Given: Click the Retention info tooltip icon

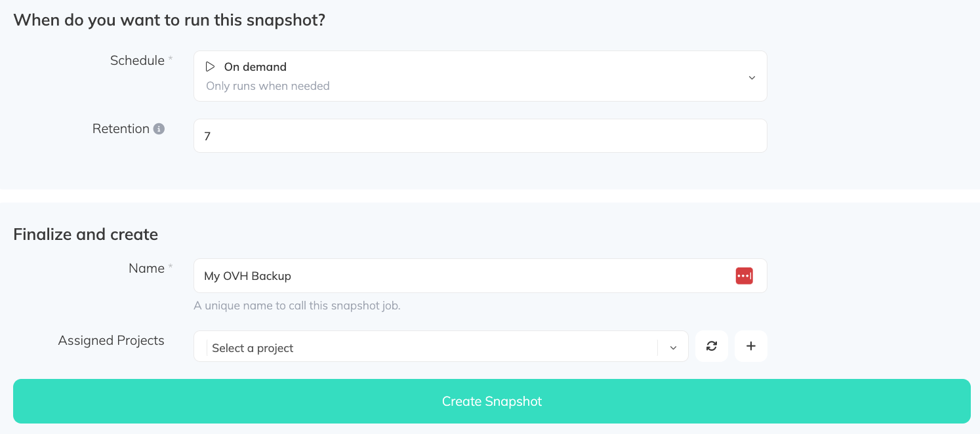Looking at the screenshot, I should (159, 129).
